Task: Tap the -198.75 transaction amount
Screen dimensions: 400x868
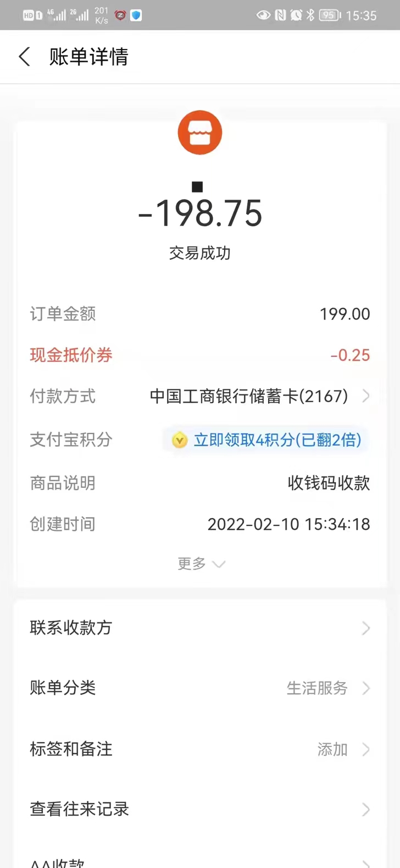Action: pyautogui.click(x=200, y=213)
